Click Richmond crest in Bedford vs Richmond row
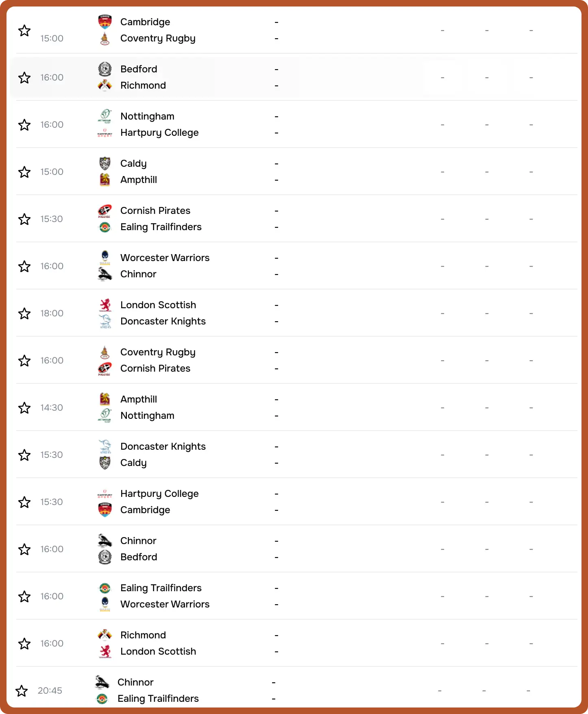Viewport: 588px width, 714px height. 105,85
